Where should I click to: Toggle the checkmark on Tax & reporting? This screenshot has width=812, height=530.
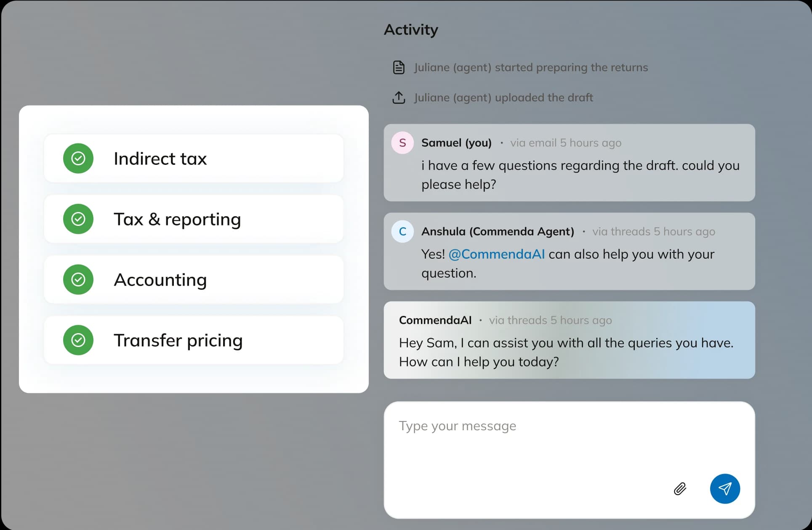[78, 219]
